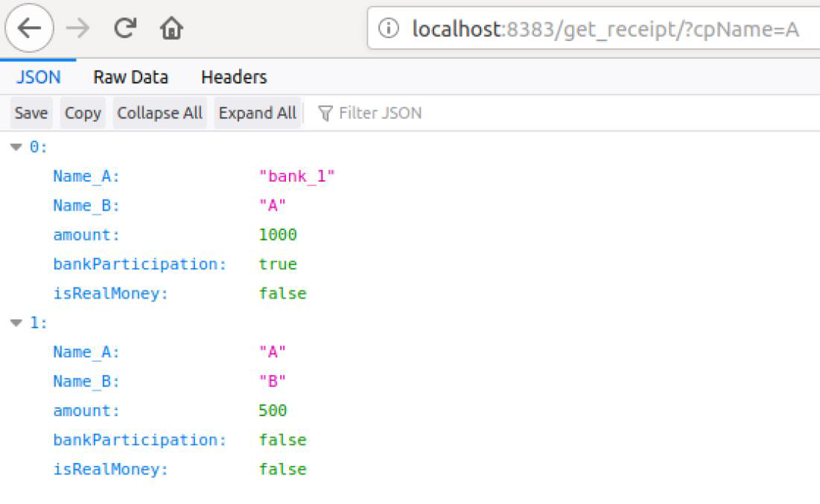Select the "B" value of Name_B
This screenshot has width=820, height=504.
273,381
